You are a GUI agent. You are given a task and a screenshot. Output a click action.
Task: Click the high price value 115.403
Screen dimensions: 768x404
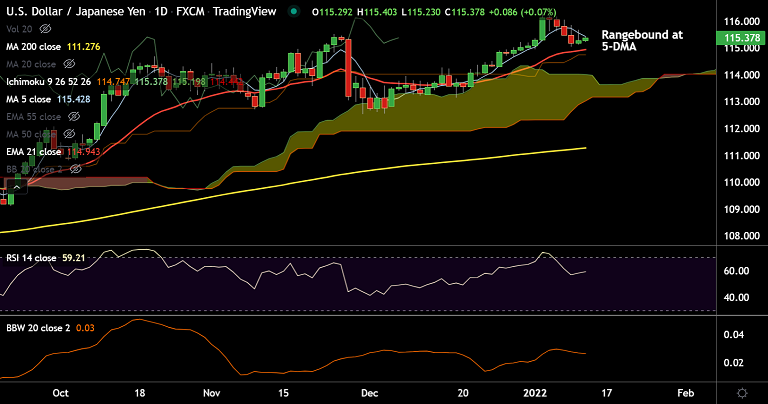(x=380, y=12)
